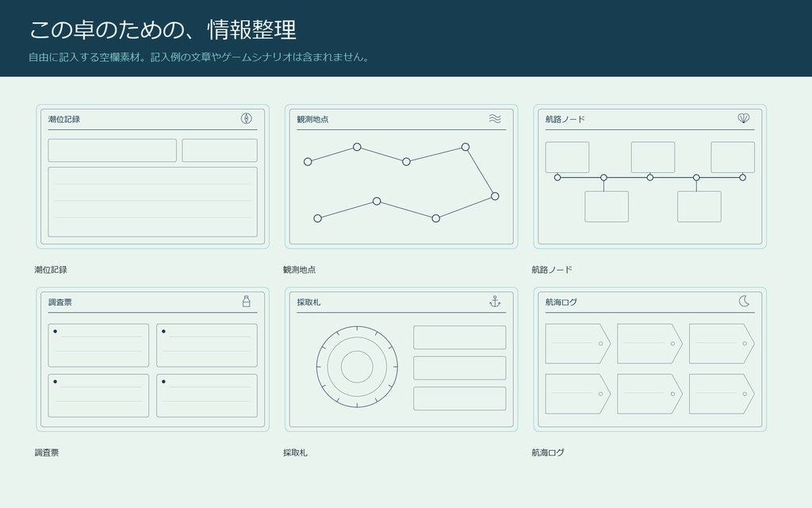This screenshot has height=508, width=812.
Task: Click the 調査票 title inside the card header
Action: (60, 302)
